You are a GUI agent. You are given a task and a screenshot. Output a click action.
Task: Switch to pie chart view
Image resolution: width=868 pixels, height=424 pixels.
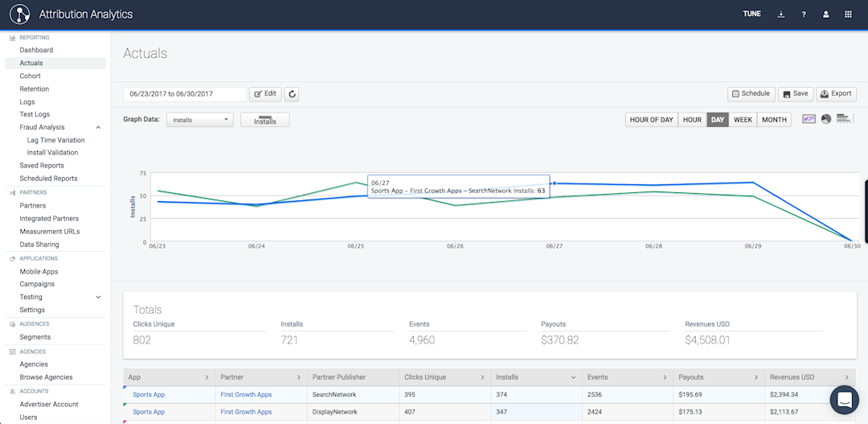pos(825,119)
